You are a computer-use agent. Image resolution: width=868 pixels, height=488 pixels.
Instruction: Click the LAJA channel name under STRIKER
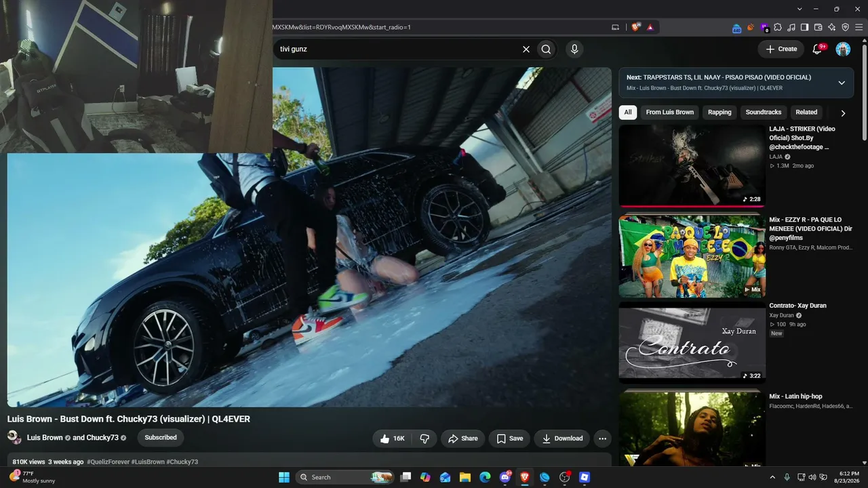point(776,157)
